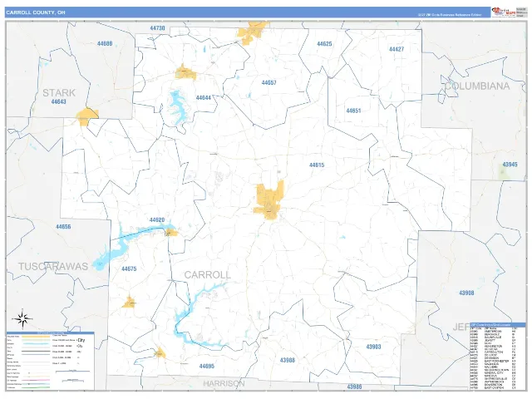The width and height of the screenshot is (532, 399).
Task: Select ZIP code label 44656
Action: click(x=63, y=227)
